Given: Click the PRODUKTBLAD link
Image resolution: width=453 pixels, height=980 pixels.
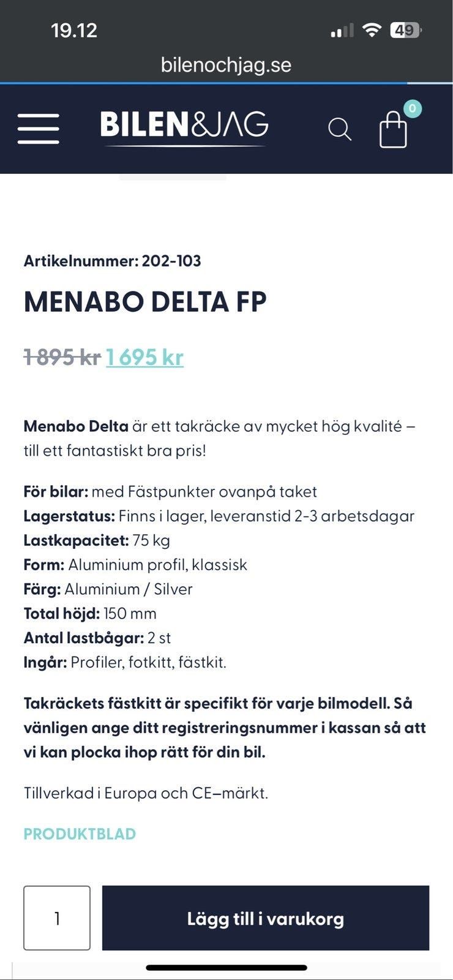Looking at the screenshot, I should pos(80,834).
